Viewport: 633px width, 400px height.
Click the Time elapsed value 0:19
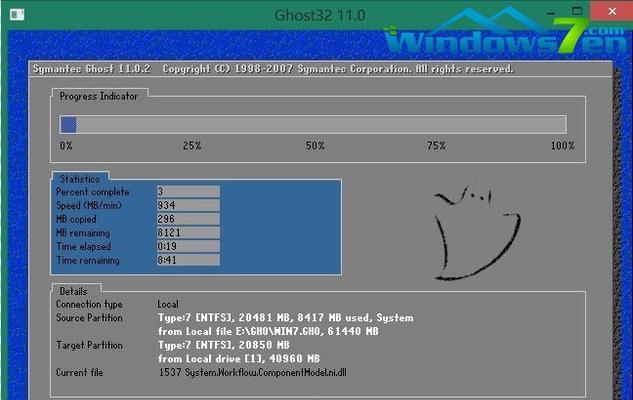(188, 247)
